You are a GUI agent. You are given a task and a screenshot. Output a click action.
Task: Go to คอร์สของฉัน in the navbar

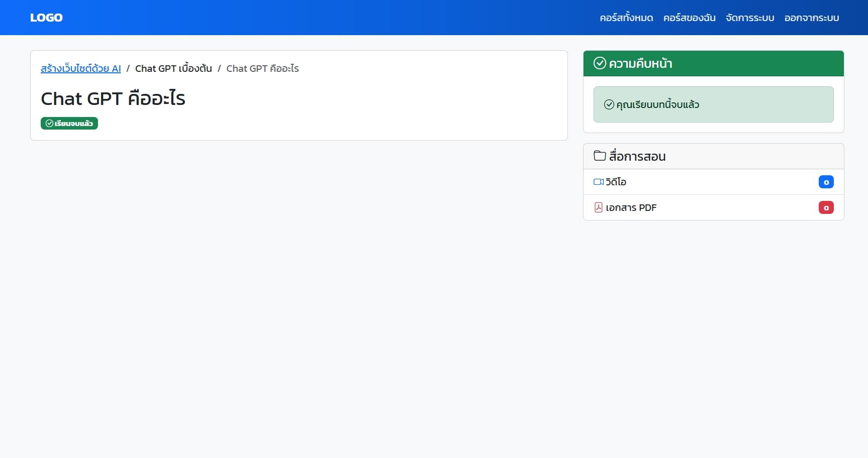[690, 18]
